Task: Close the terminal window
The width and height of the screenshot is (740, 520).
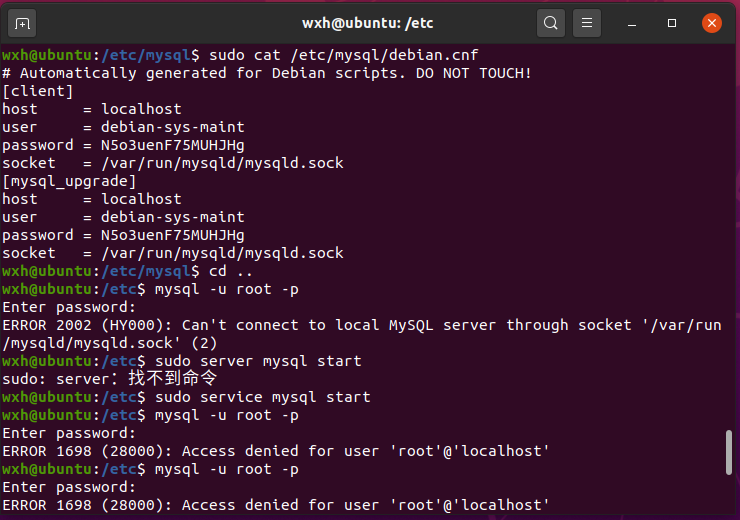Action: click(711, 22)
